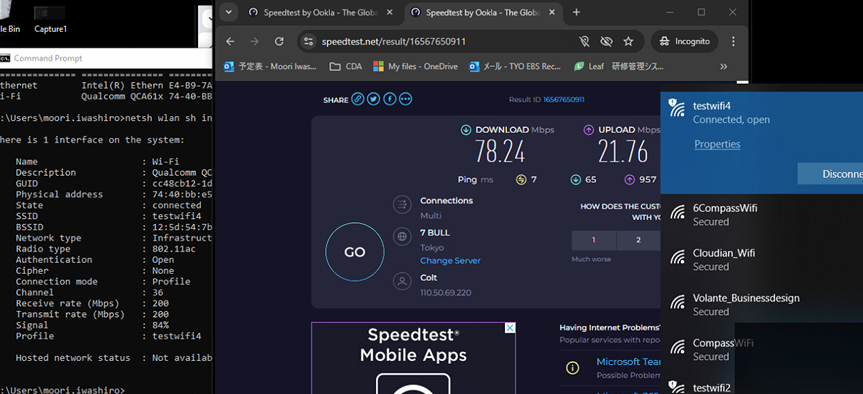Click the download speed arrow icon

466,130
